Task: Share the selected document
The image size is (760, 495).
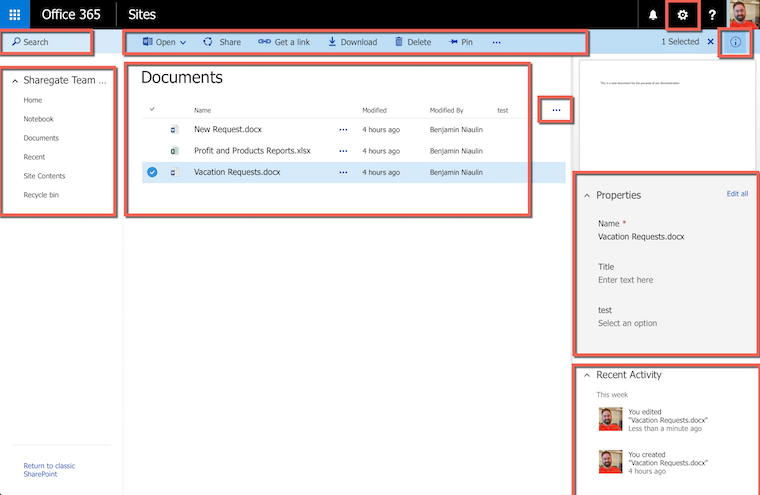Action: (222, 42)
